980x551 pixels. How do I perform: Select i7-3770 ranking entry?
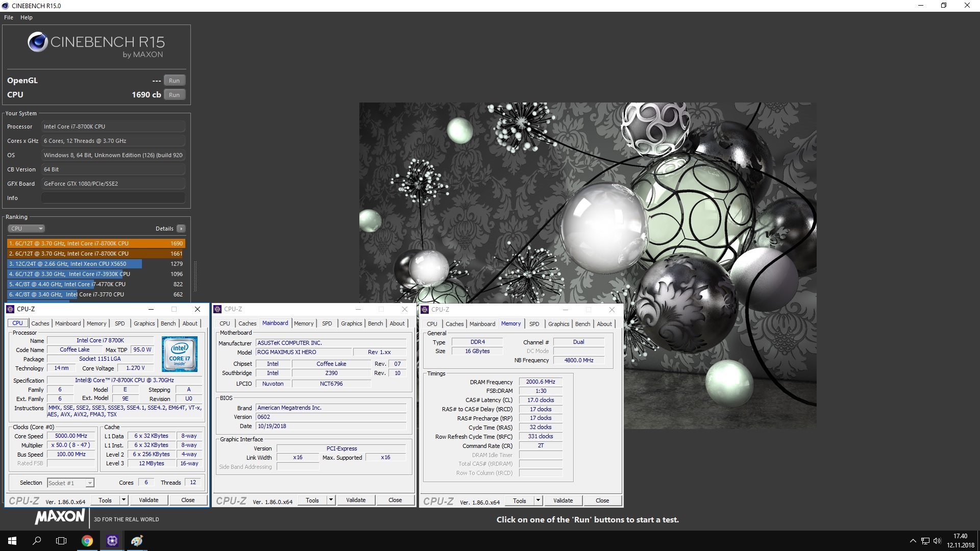pos(96,294)
